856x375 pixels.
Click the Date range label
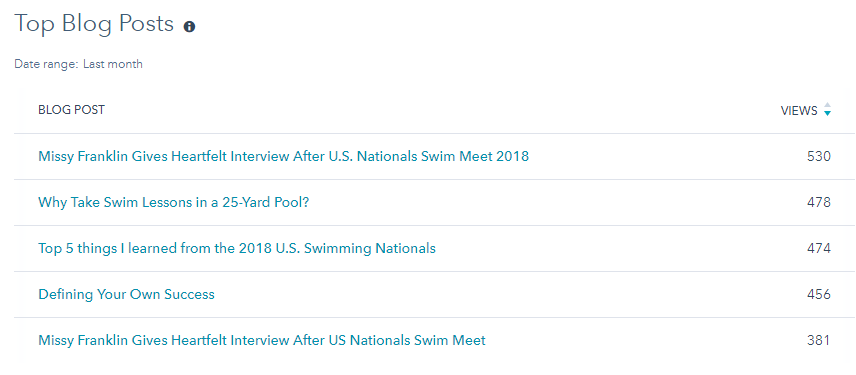(46, 64)
